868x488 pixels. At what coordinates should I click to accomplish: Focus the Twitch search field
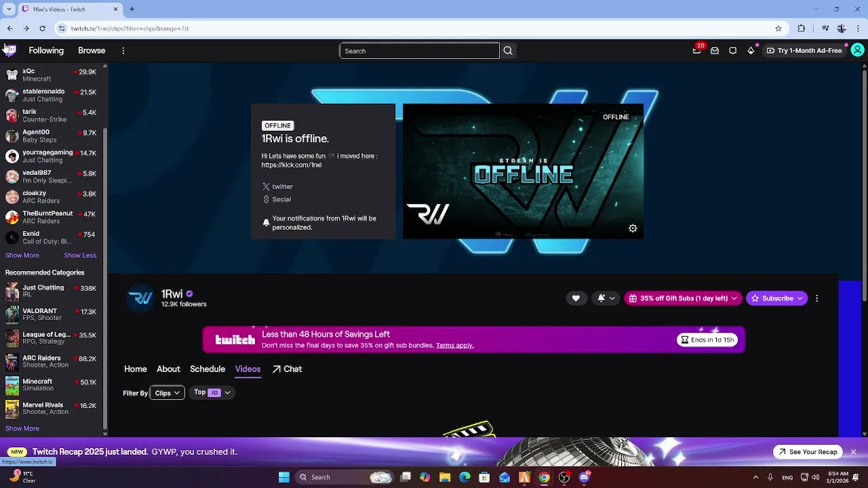click(419, 51)
